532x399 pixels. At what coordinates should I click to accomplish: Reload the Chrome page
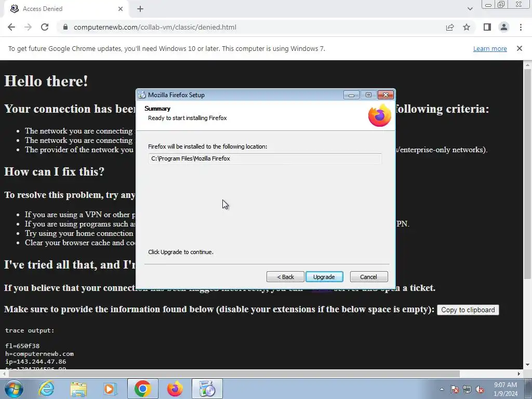click(x=45, y=27)
